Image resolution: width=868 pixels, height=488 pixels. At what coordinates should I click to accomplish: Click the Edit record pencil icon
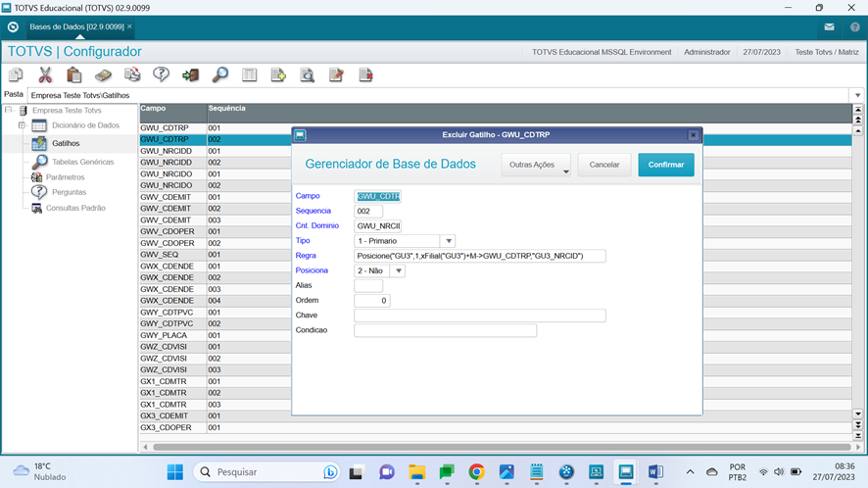[337, 74]
